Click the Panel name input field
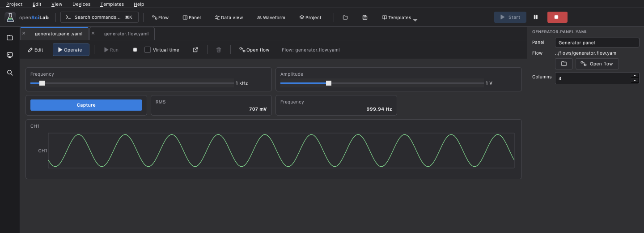The image size is (644, 233). [597, 43]
